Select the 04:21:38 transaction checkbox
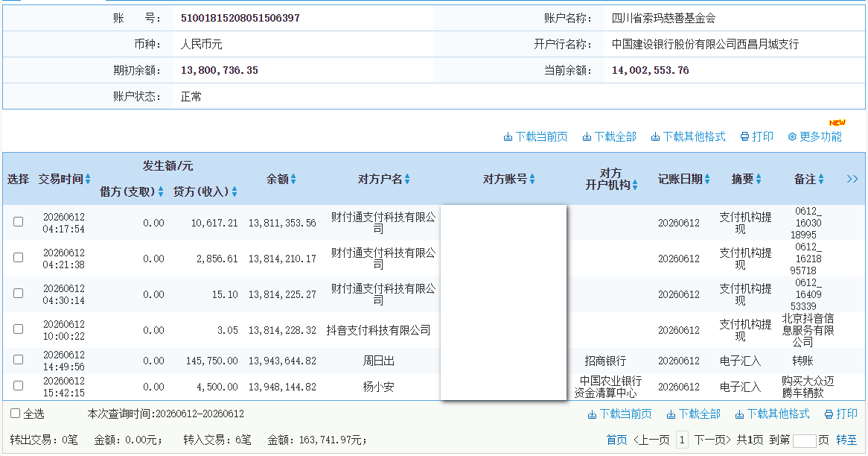Viewport: 868px width, 456px height. (19, 258)
